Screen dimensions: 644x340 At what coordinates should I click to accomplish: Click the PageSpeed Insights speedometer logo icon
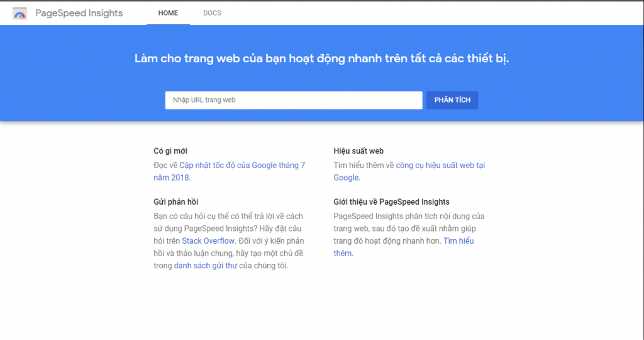(x=19, y=13)
